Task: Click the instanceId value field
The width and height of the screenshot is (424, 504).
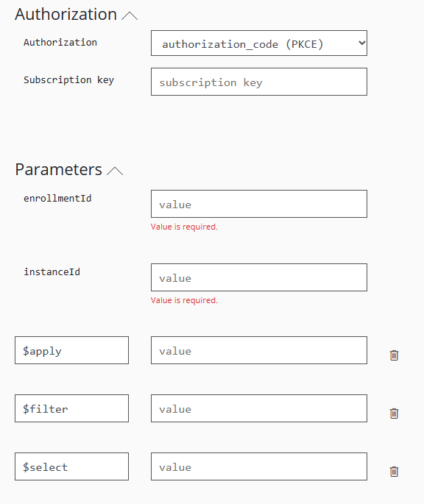Action: pos(259,277)
